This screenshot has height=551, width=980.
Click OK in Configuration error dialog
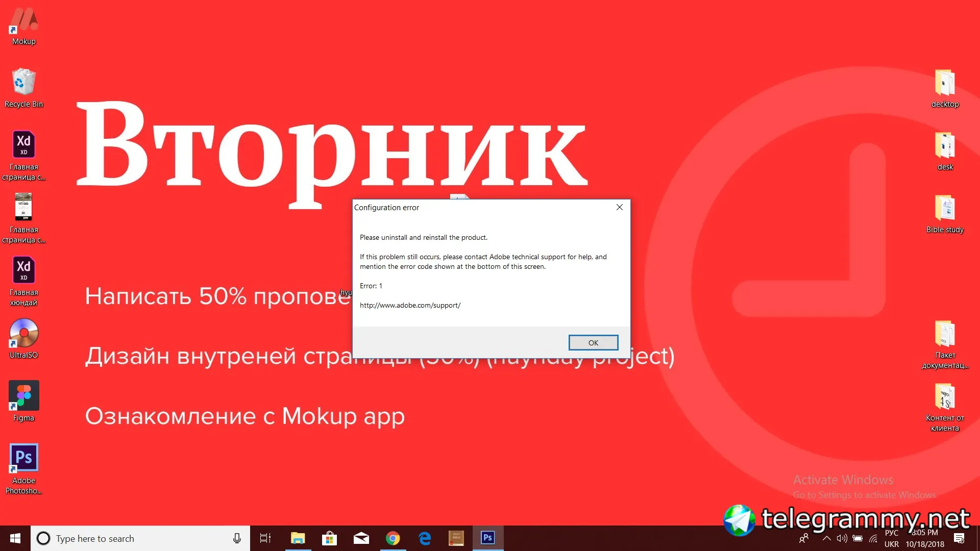(593, 343)
